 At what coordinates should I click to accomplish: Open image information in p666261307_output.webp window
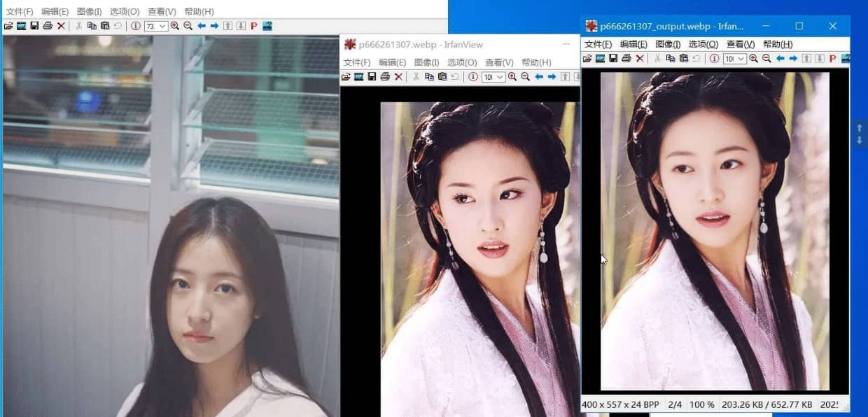point(714,59)
